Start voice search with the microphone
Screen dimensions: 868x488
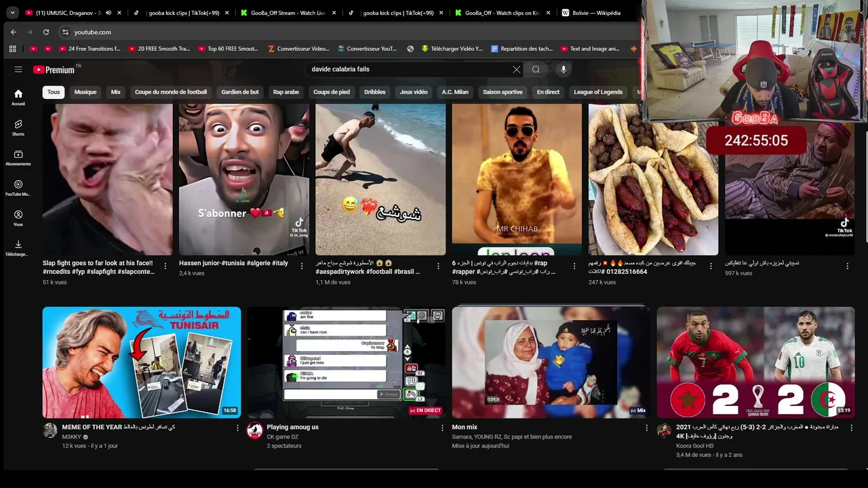tap(563, 69)
